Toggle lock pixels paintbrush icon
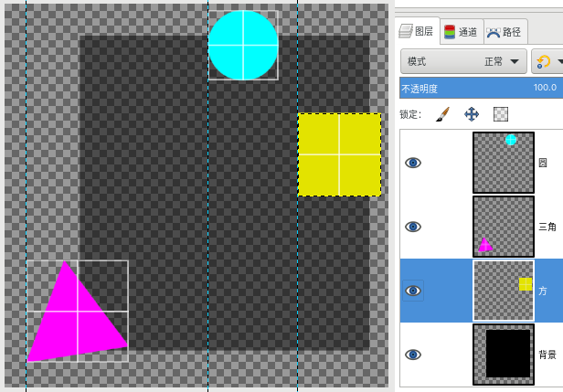 pyautogui.click(x=442, y=114)
